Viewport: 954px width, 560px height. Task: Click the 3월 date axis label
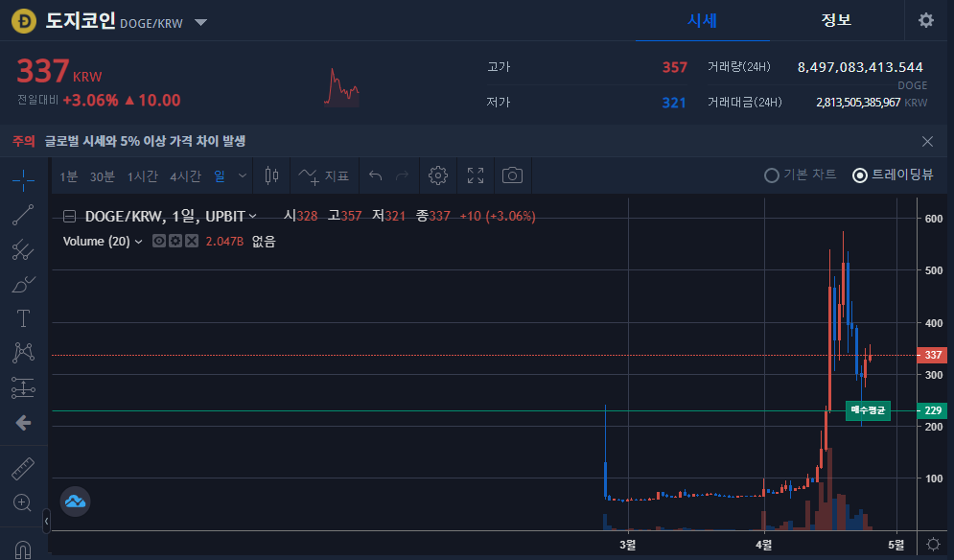pyautogui.click(x=627, y=545)
